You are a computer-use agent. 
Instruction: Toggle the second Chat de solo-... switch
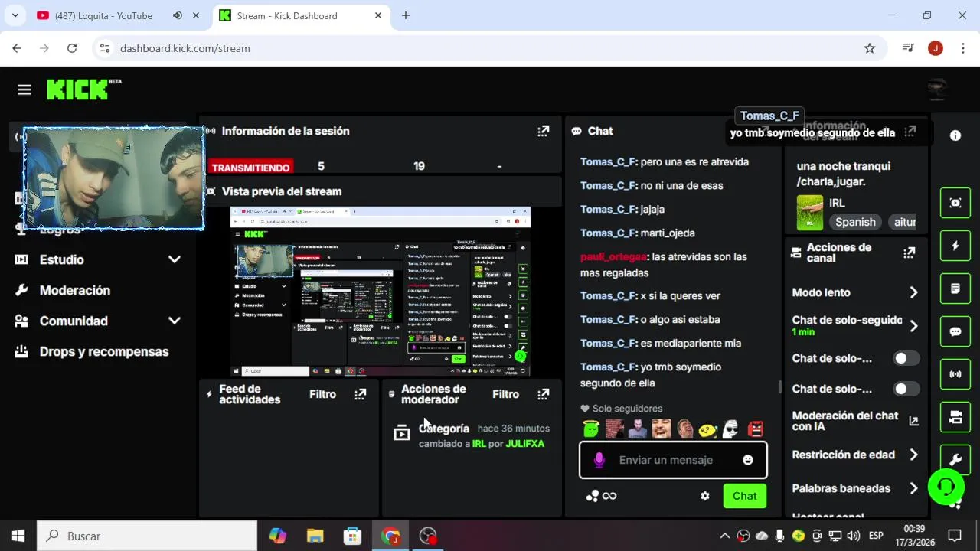pyautogui.click(x=906, y=389)
